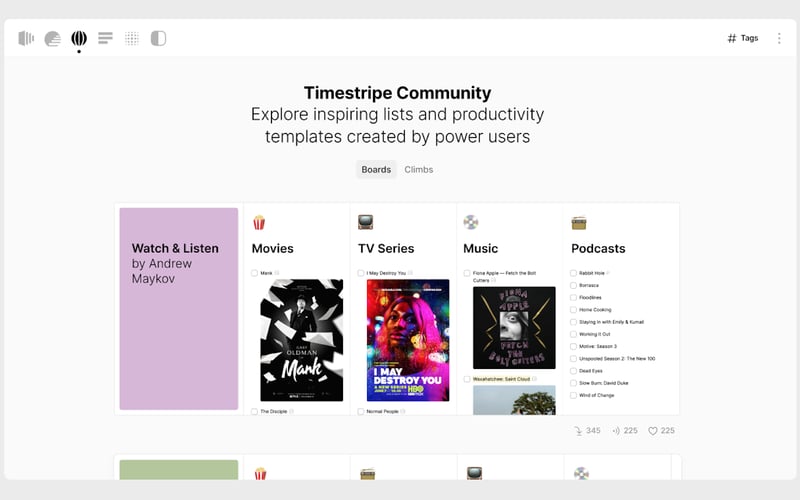
Task: Check the Waxahatchee: Saint Cloud checkbox
Action: [x=467, y=379]
